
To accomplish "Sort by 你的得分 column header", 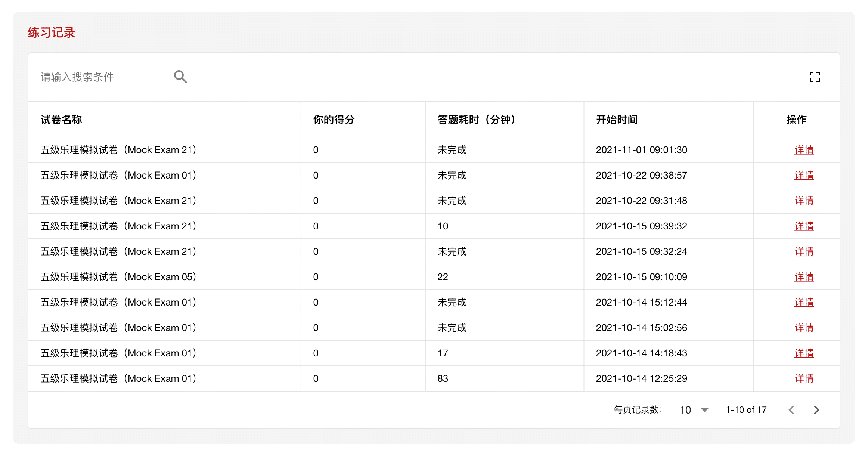I will (x=334, y=120).
